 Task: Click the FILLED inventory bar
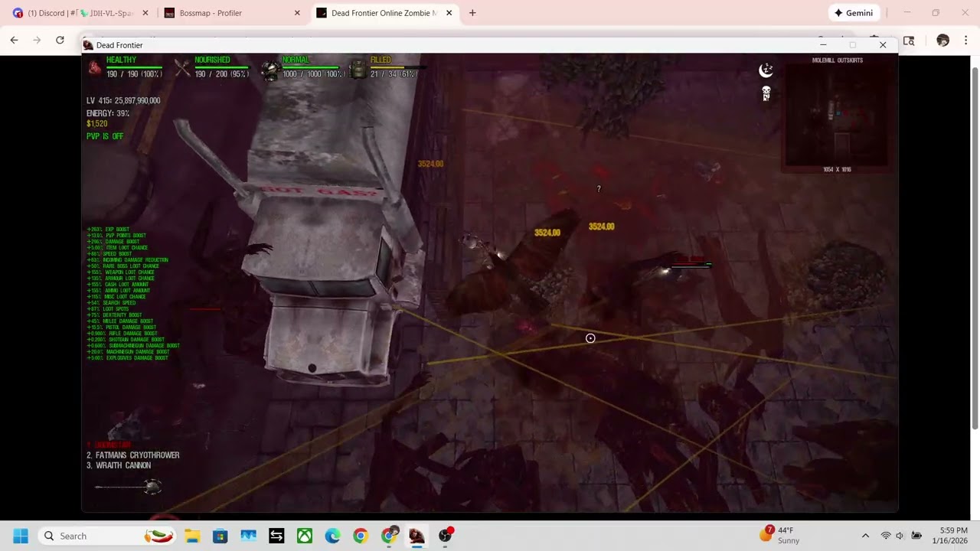pyautogui.click(x=397, y=67)
